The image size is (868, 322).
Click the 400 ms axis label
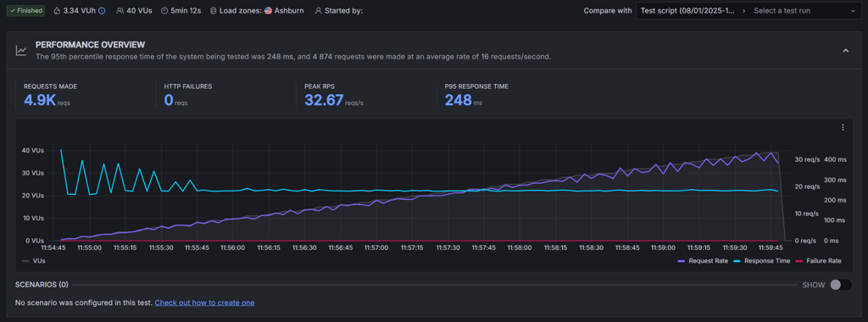point(835,160)
